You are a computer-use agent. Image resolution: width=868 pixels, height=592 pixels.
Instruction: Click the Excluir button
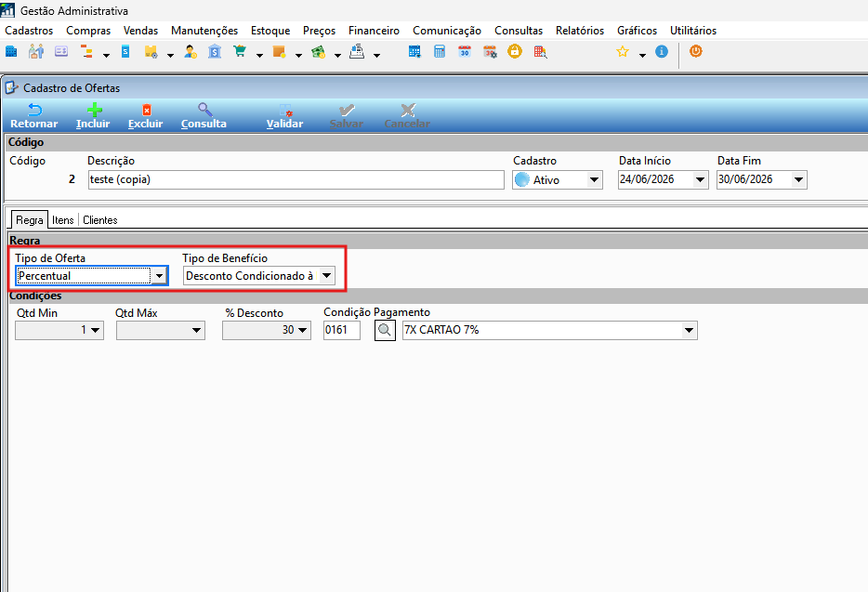coord(146,116)
